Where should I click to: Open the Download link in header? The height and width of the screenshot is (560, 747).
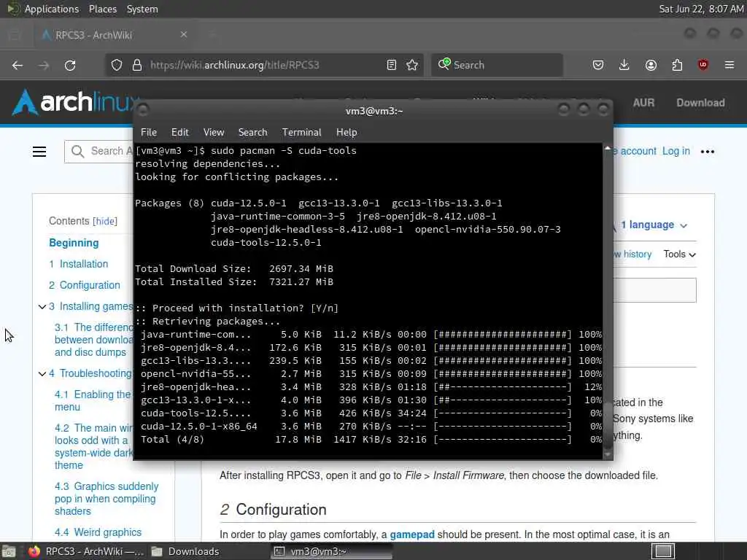pyautogui.click(x=701, y=103)
